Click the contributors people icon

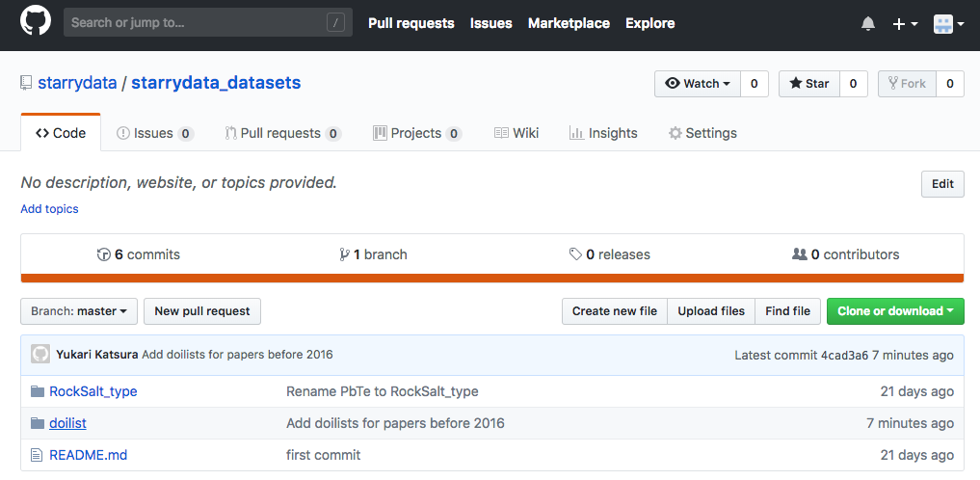click(799, 254)
